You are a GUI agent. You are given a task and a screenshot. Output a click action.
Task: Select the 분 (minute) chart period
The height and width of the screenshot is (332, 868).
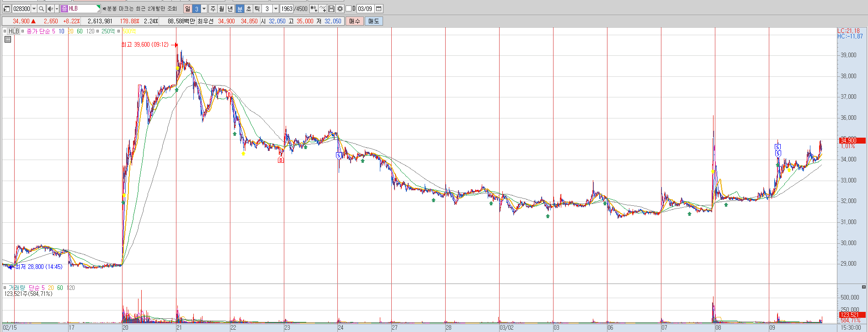pyautogui.click(x=240, y=9)
